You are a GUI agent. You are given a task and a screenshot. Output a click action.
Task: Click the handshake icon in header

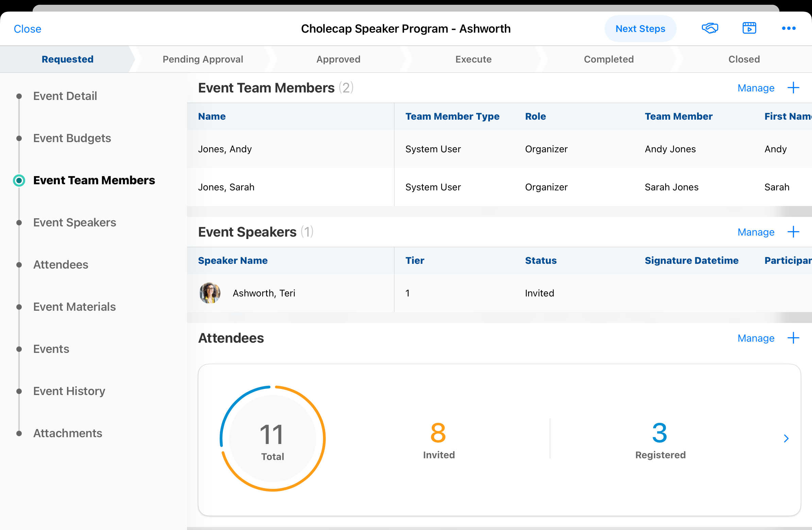[x=710, y=28]
